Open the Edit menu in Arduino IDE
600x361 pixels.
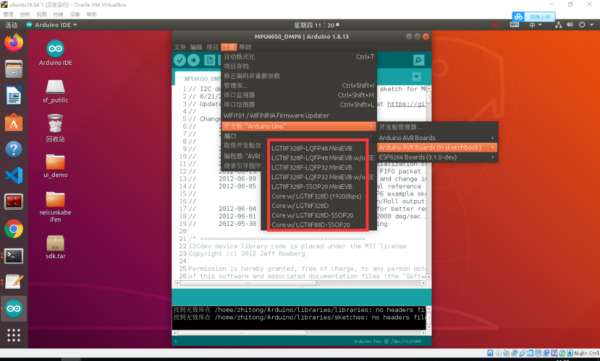[196, 47]
